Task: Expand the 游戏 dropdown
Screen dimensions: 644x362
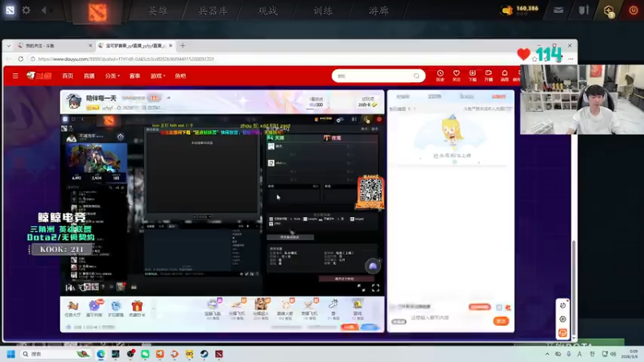Action: coord(158,76)
